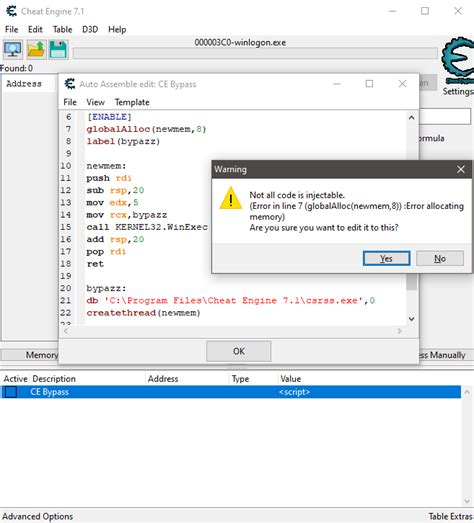Image resolution: width=474 pixels, height=523 pixels.
Task: Click the call KERNEL32.WinExec line
Action: click(147, 227)
